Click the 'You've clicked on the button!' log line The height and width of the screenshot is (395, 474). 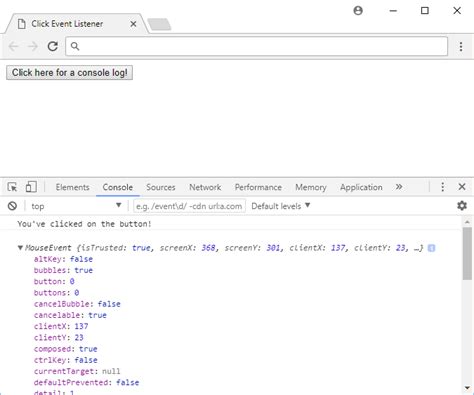(x=84, y=224)
